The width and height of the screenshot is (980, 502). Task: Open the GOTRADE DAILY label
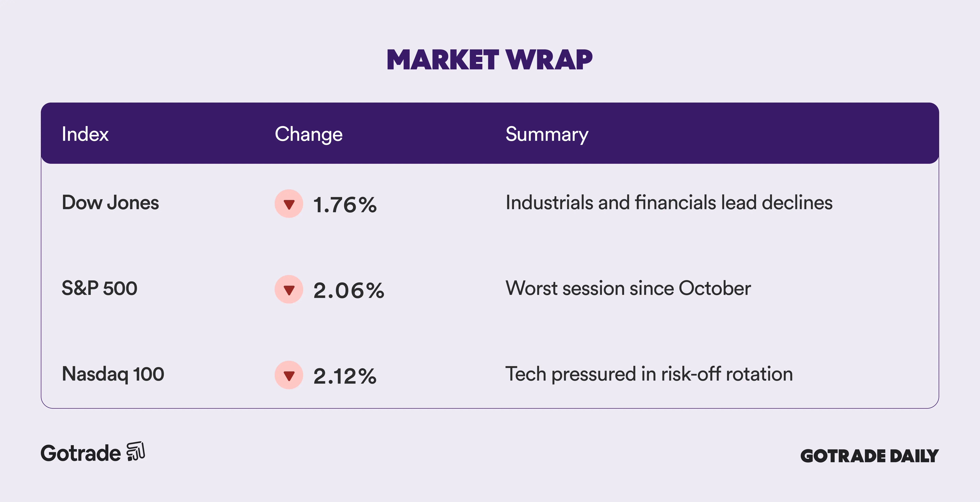pyautogui.click(x=869, y=456)
